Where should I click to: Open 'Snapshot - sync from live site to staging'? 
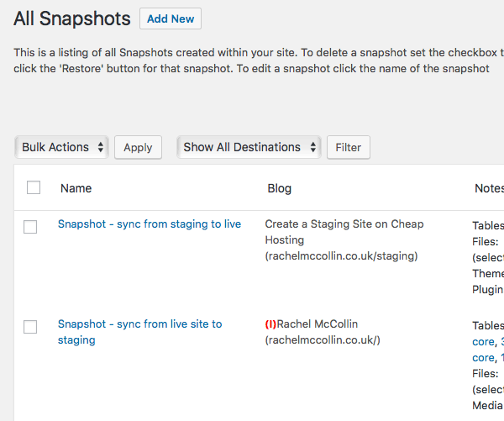pyautogui.click(x=139, y=332)
